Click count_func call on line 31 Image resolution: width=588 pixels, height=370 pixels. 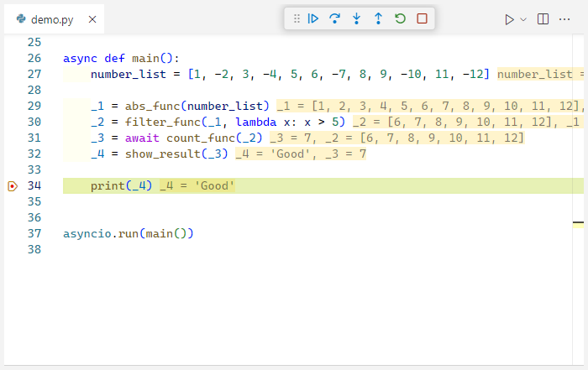201,138
